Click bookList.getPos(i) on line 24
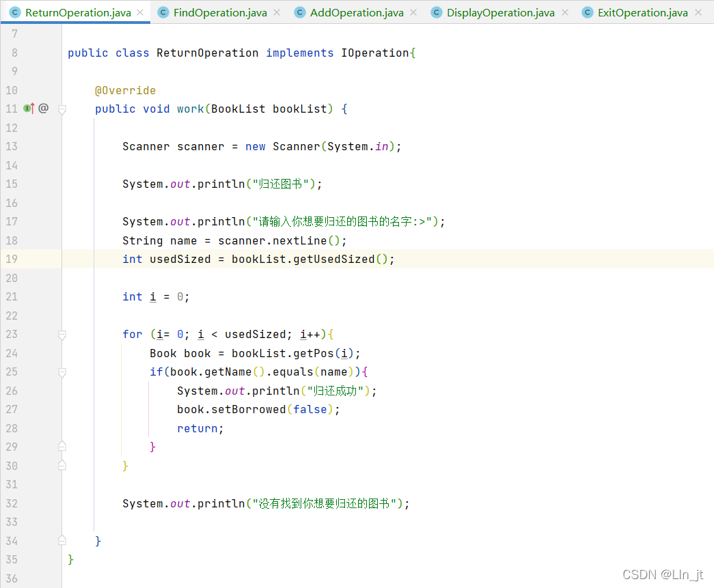714x588 pixels. pos(292,353)
